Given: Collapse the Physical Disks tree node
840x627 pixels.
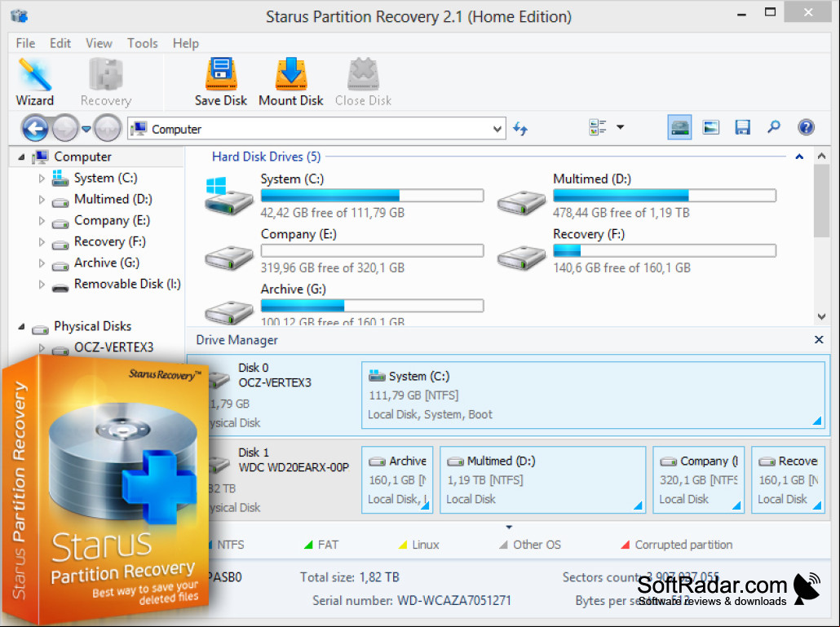Looking at the screenshot, I should (21, 327).
